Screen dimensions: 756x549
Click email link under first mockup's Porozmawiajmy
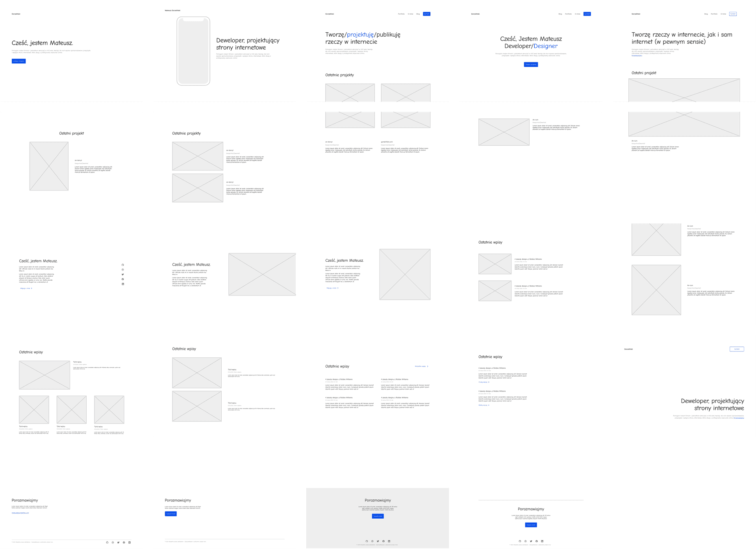20,513
